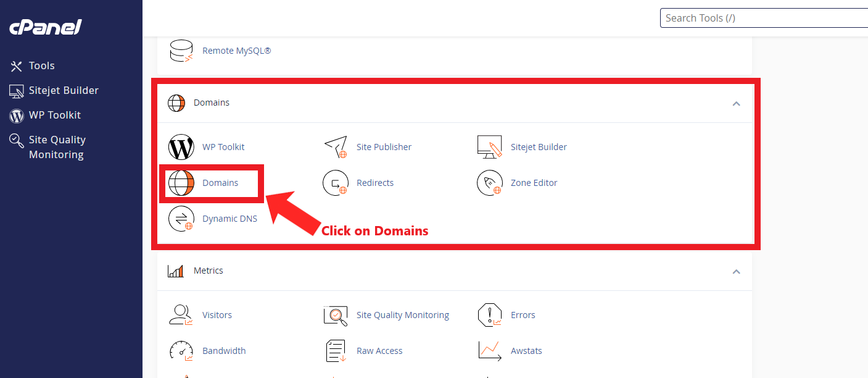This screenshot has height=378, width=868.
Task: Open the Visitors icon
Action: [181, 315]
